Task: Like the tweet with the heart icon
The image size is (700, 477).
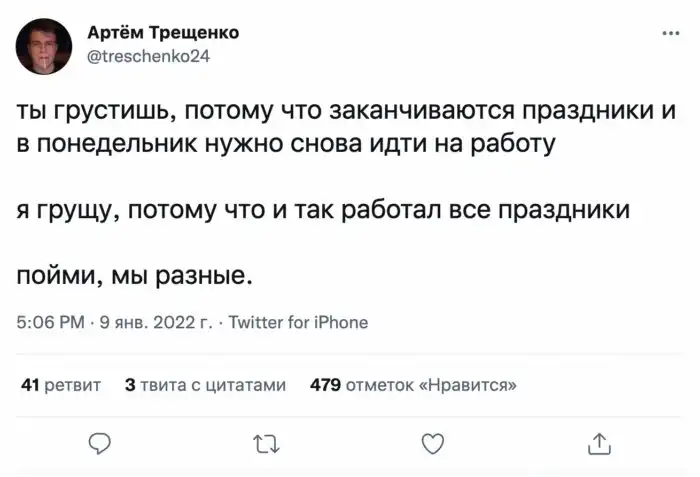Action: click(x=432, y=441)
